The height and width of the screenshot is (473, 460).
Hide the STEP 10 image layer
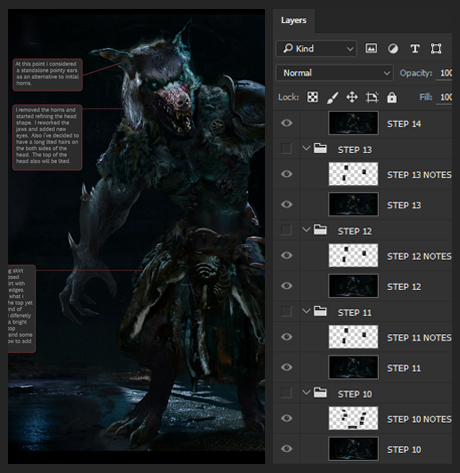coord(286,449)
